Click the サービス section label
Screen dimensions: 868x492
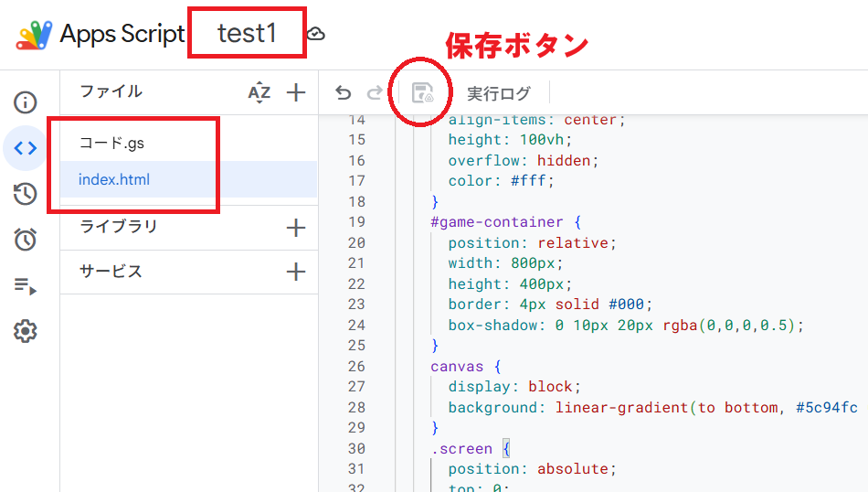[x=111, y=271]
